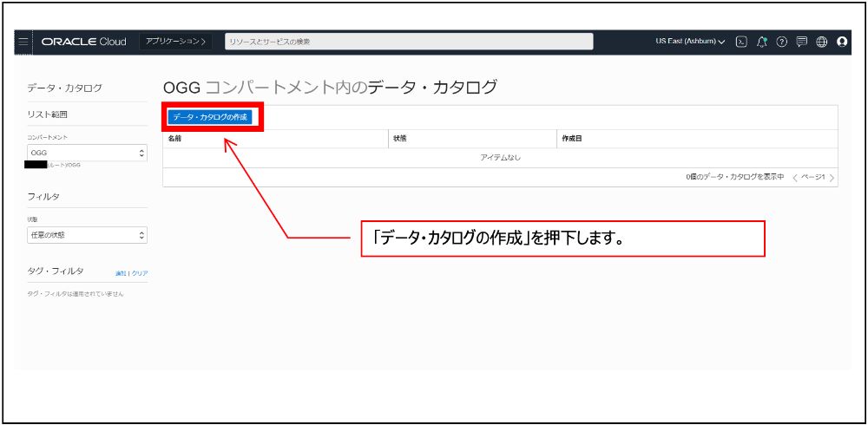The image size is (868, 425).
Task: Click the タグ・フィルタ クリア link
Action: (140, 273)
